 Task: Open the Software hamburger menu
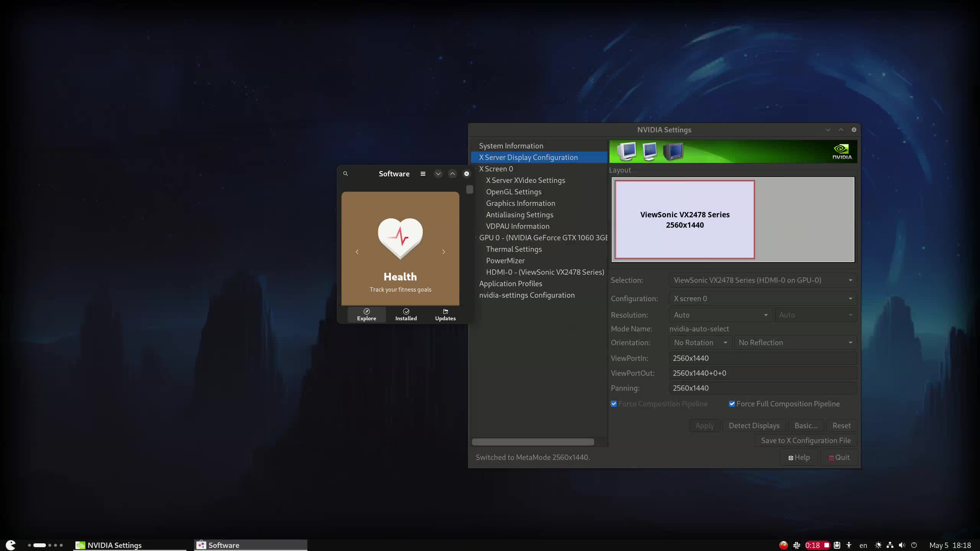423,174
